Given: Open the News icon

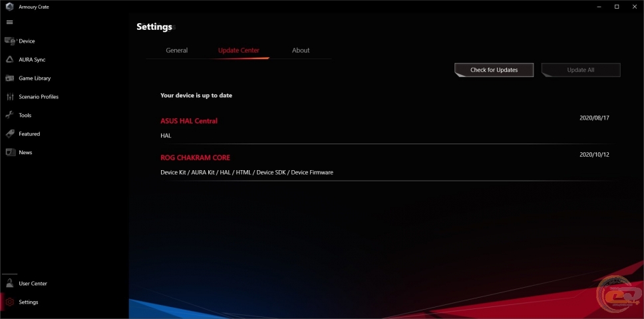Looking at the screenshot, I should pos(10,152).
